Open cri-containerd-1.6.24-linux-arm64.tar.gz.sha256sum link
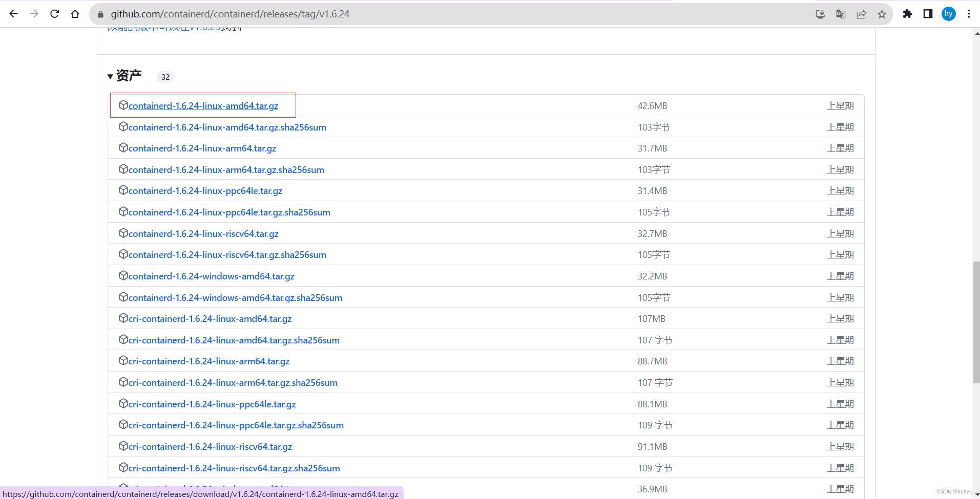The image size is (980, 499). pyautogui.click(x=233, y=383)
